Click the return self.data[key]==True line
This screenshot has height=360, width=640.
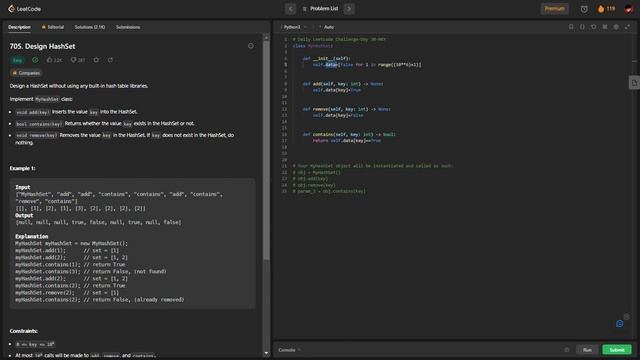point(347,140)
